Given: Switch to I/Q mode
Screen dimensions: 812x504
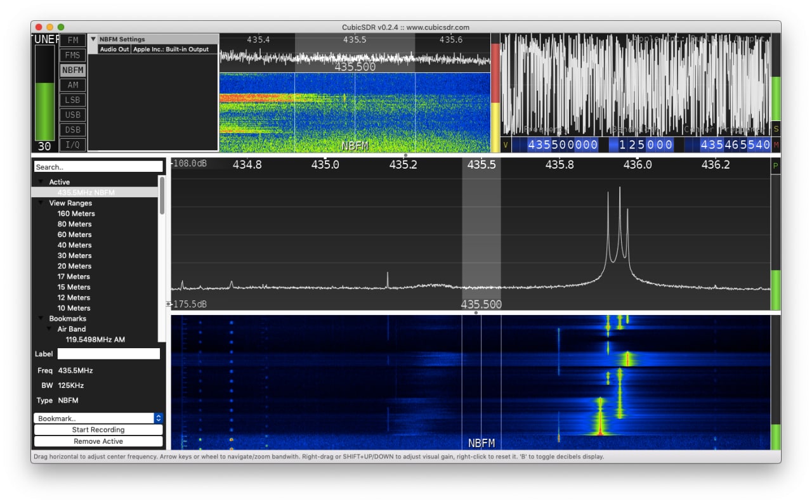Looking at the screenshot, I should pos(72,145).
